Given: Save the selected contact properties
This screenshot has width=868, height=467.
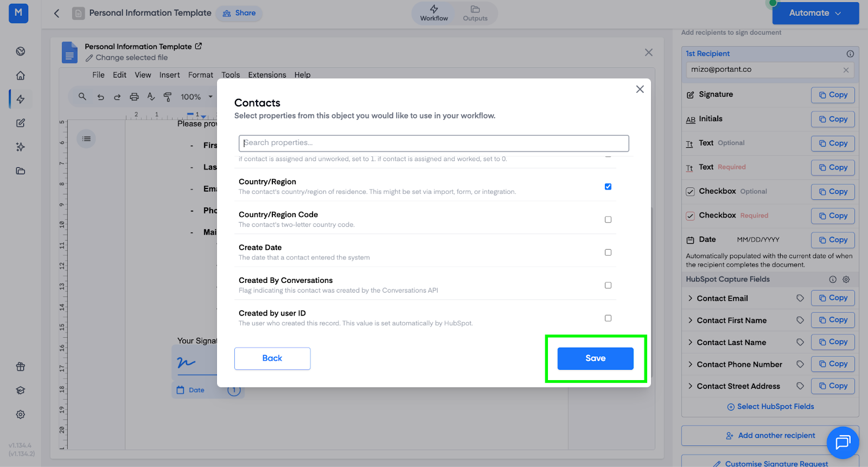Looking at the screenshot, I should (x=595, y=358).
